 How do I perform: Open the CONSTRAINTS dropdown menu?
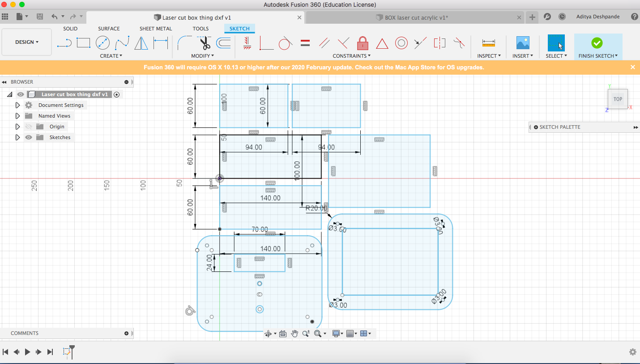click(x=352, y=56)
